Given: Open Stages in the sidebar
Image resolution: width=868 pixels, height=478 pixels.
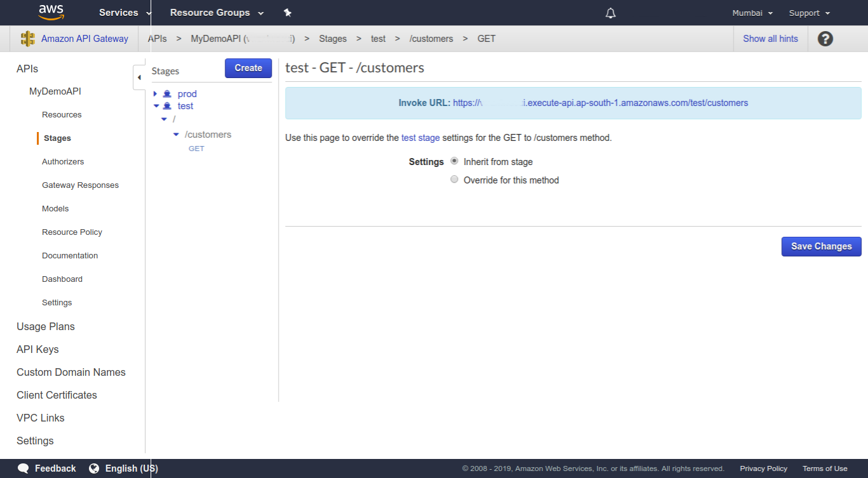Looking at the screenshot, I should [57, 138].
